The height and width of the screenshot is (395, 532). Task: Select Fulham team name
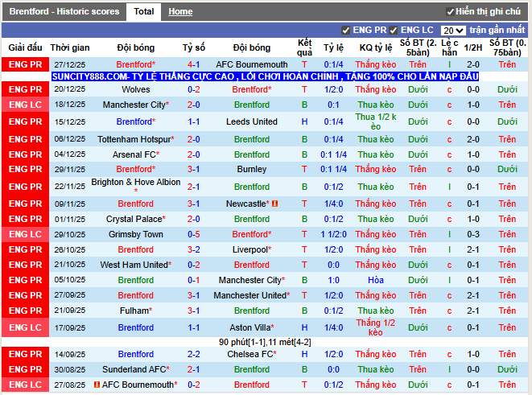pos(136,311)
